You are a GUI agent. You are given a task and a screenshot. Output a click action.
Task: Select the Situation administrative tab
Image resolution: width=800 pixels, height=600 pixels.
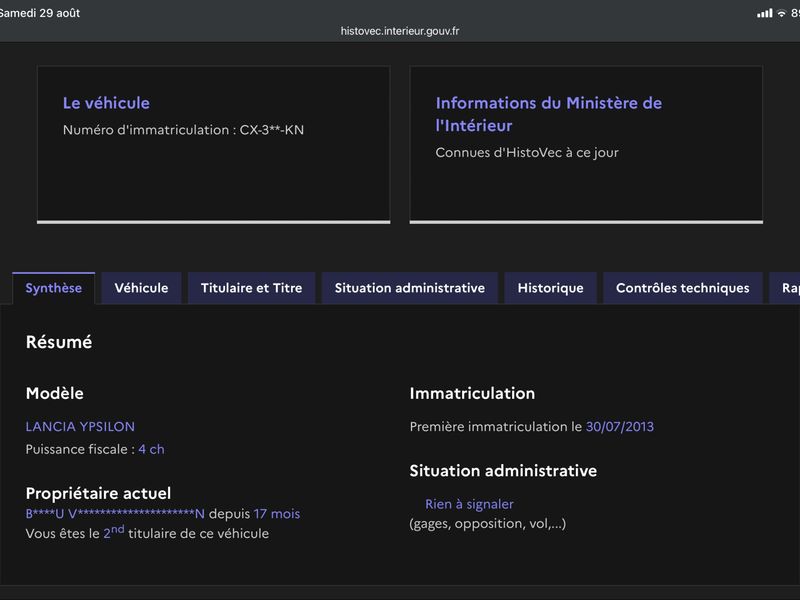[410, 288]
